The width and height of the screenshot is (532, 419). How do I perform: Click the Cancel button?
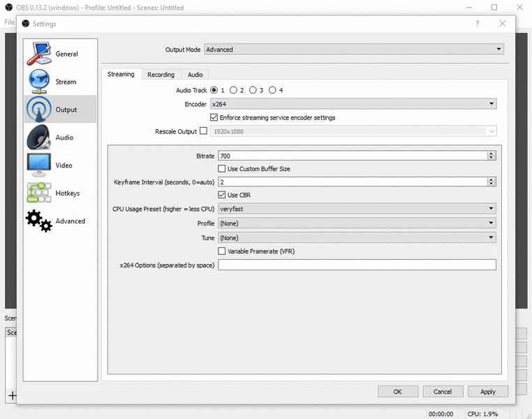(443, 392)
